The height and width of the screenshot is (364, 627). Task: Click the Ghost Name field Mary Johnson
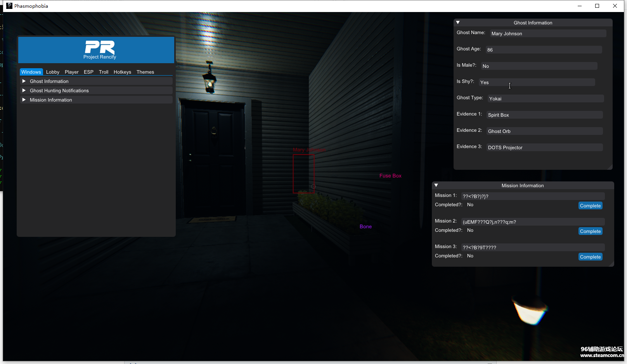tap(548, 34)
